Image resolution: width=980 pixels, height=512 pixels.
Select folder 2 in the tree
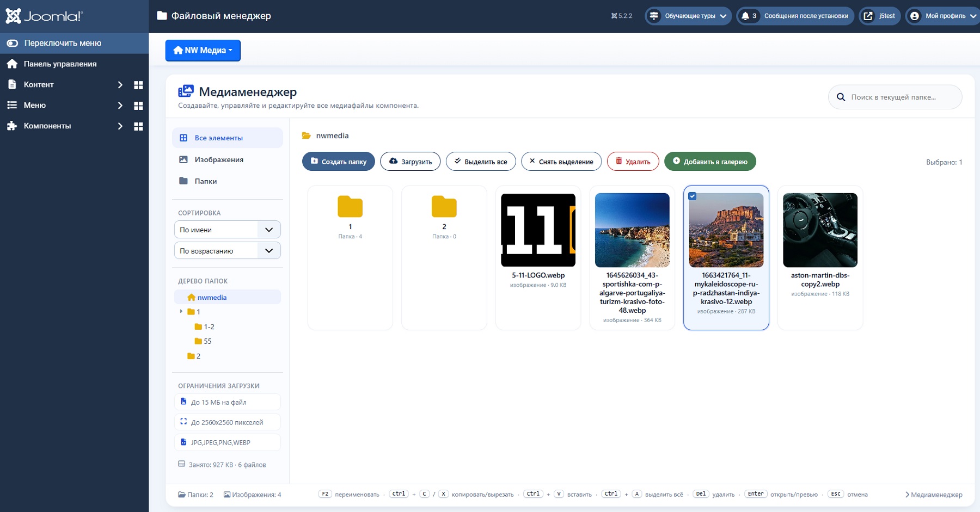(x=194, y=356)
